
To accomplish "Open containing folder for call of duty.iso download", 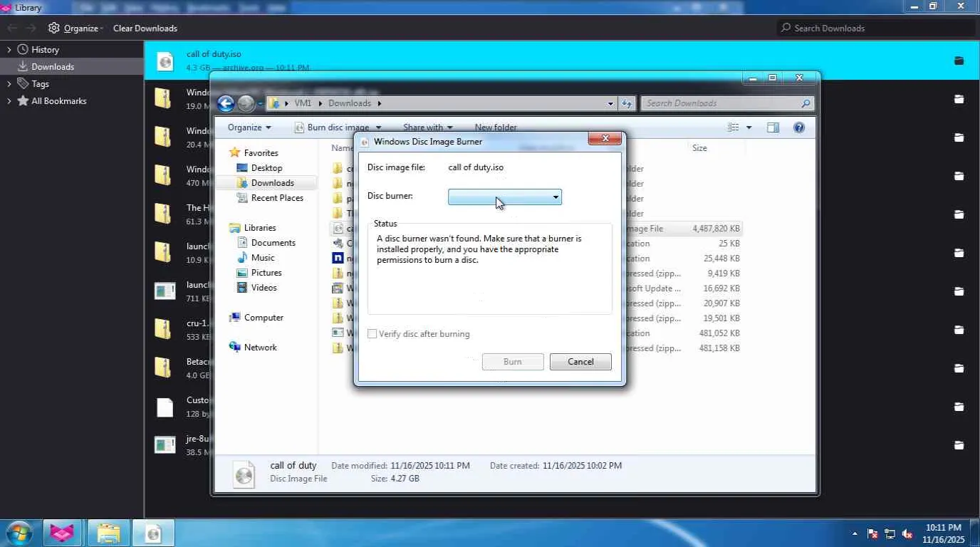I will pyautogui.click(x=959, y=61).
